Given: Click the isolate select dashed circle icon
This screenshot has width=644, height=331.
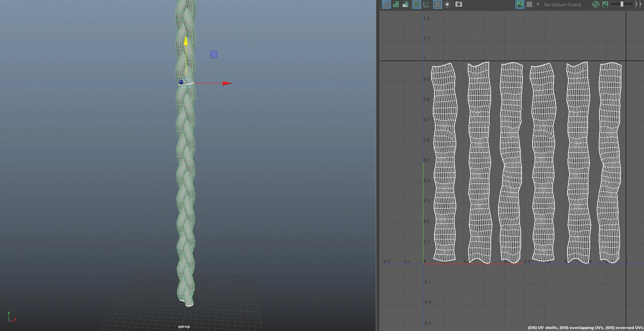Looking at the screenshot, I should (x=447, y=4).
